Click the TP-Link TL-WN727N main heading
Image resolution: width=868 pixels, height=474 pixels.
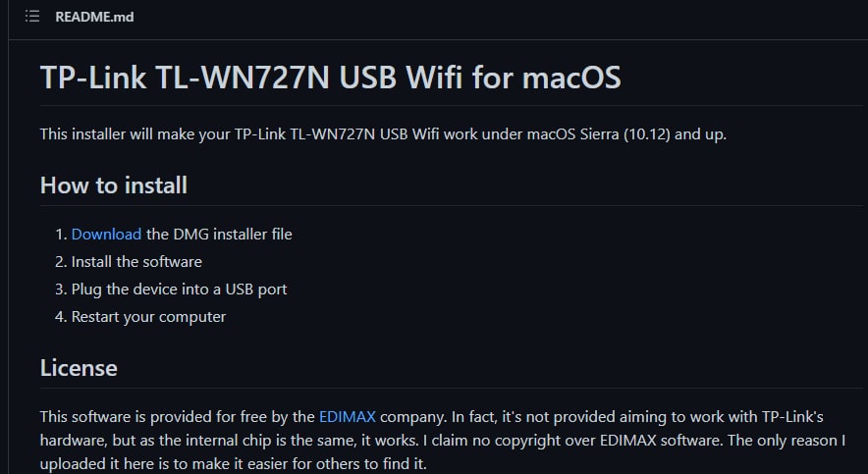coord(330,78)
